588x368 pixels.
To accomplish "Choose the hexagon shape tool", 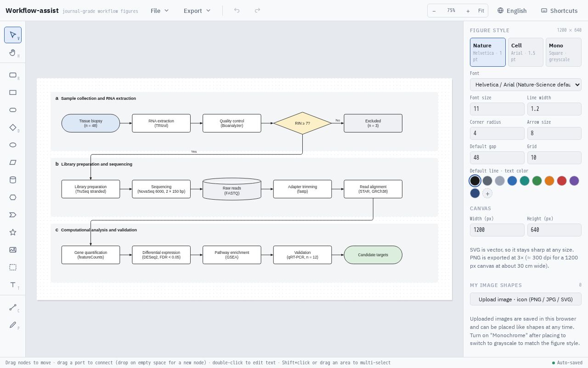I will [x=13, y=197].
